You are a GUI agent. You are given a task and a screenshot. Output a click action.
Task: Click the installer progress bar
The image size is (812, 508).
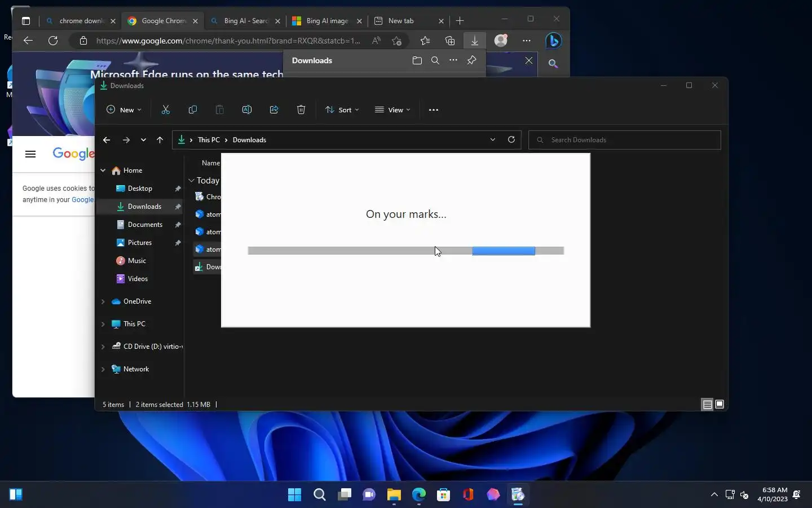pyautogui.click(x=406, y=251)
